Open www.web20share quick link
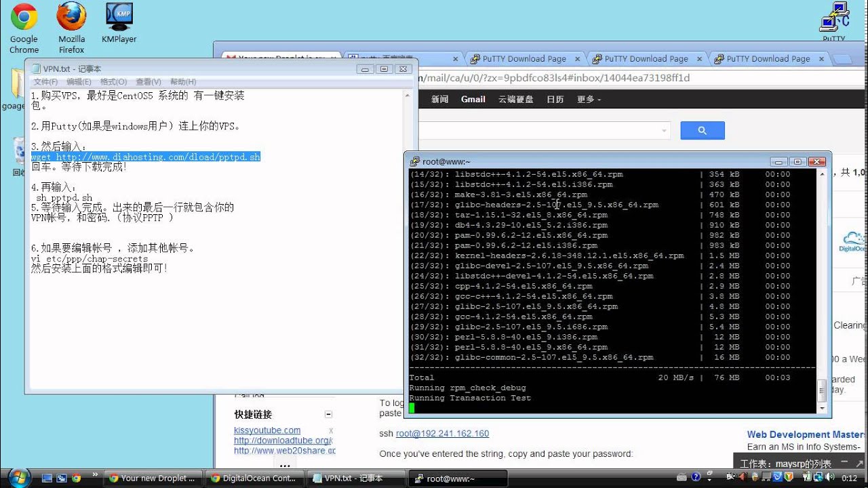868x488 pixels. pos(285,451)
